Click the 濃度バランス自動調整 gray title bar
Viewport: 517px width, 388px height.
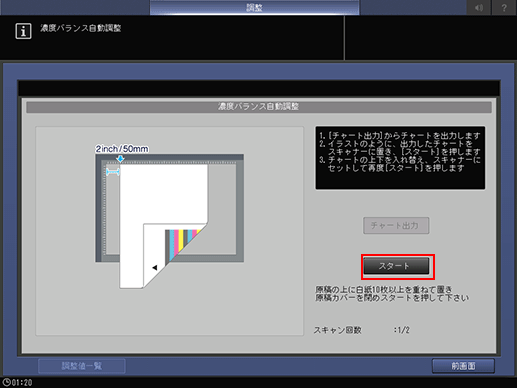pos(259,107)
